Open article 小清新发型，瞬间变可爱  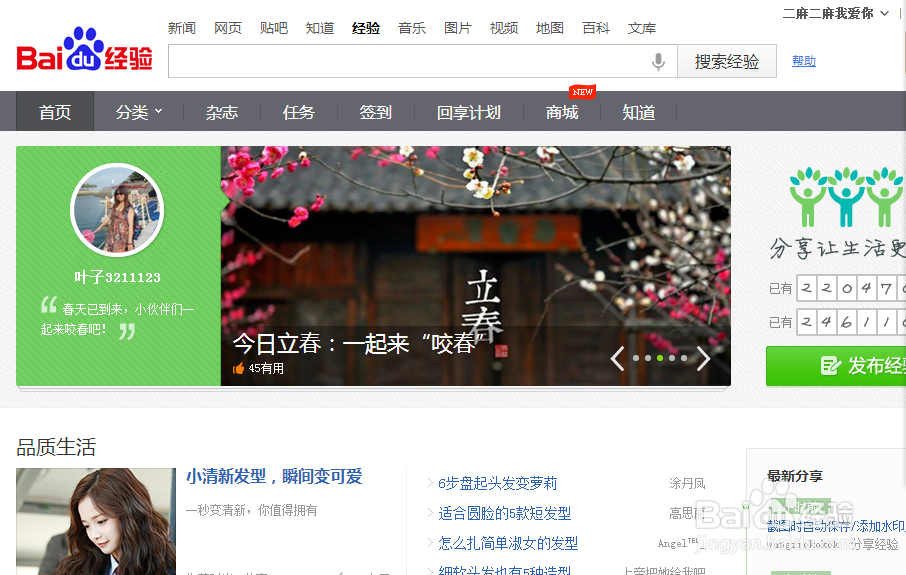[x=274, y=477]
